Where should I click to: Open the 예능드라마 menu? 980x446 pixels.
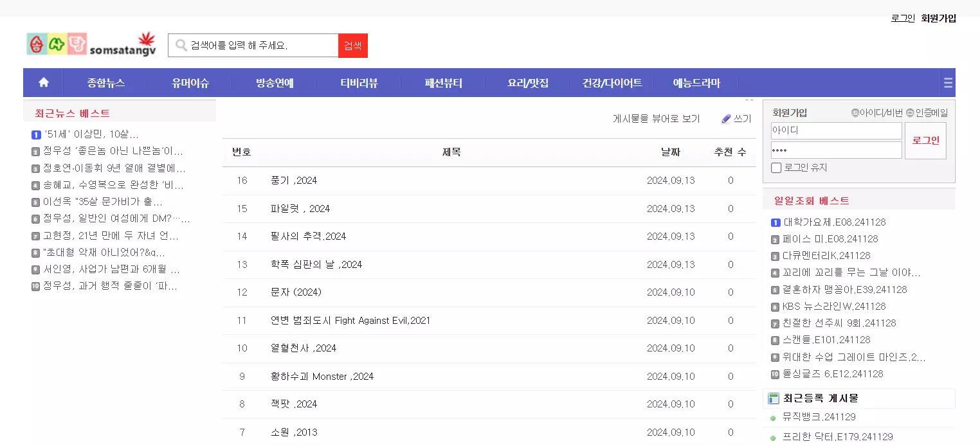pyautogui.click(x=696, y=83)
